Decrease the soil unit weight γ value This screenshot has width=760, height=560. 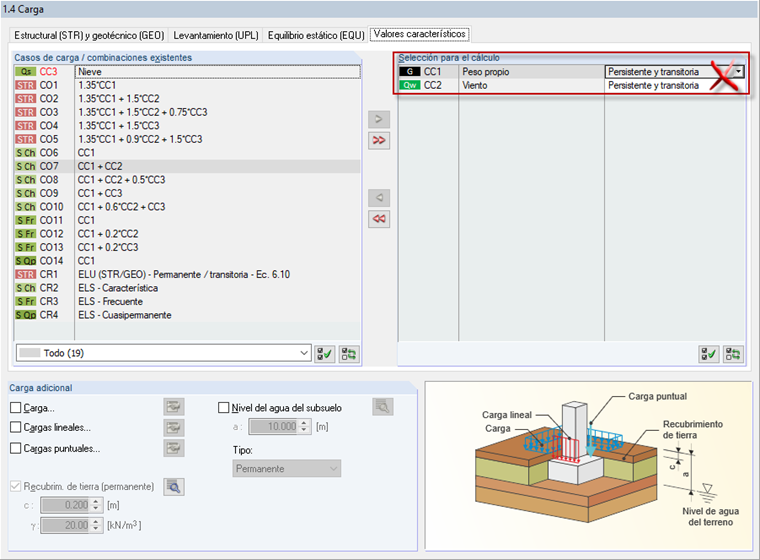pos(95,528)
